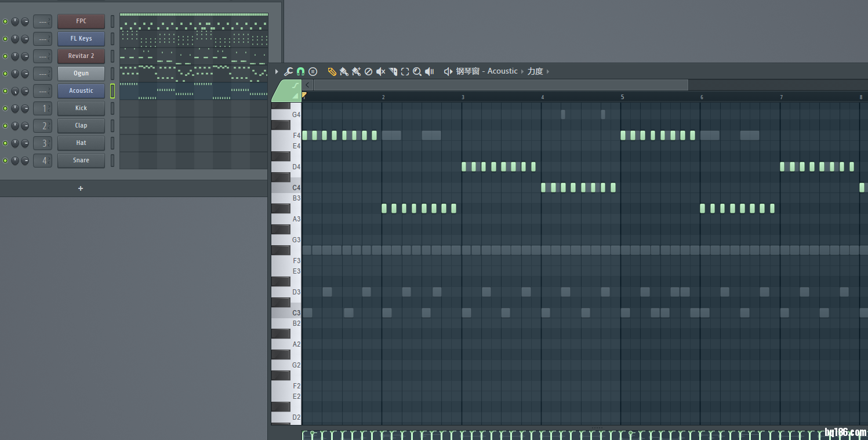The height and width of the screenshot is (440, 868).
Task: Click the left scroll arrow of piano roll
Action: point(308,85)
